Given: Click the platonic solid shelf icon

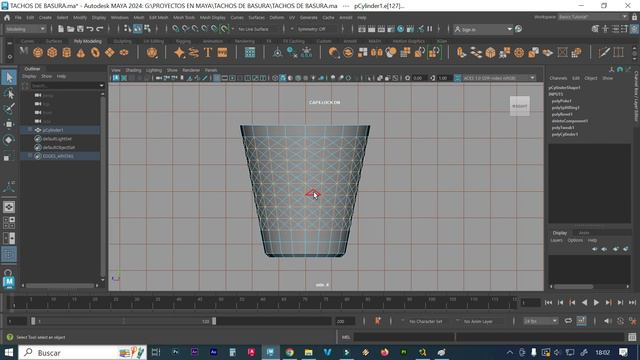Looking at the screenshot, I should (152, 53).
